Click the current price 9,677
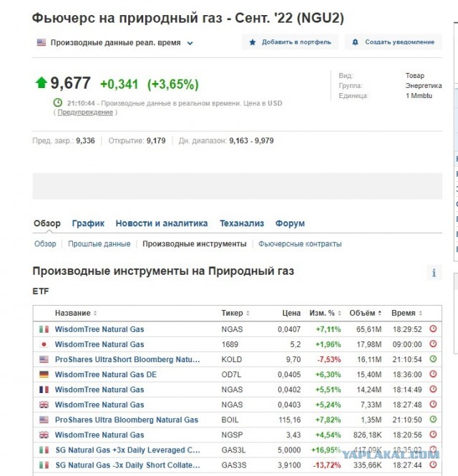This screenshot has width=458, height=476. (x=70, y=83)
